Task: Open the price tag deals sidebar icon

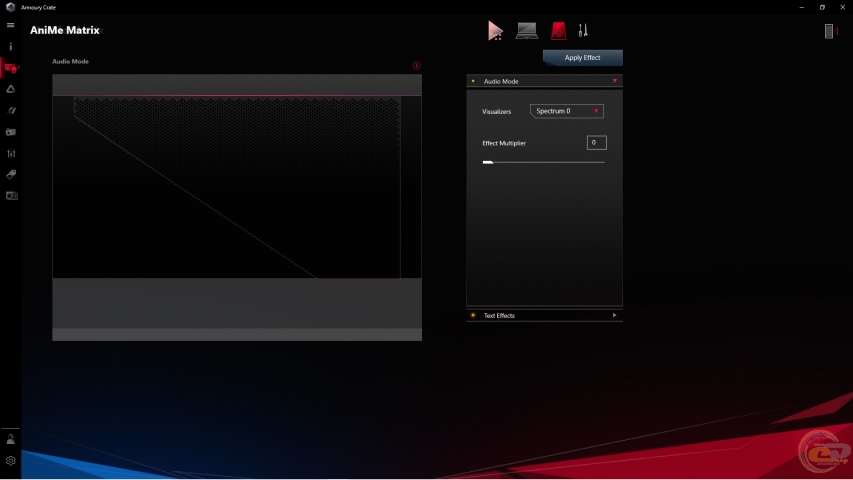Action: tap(11, 175)
